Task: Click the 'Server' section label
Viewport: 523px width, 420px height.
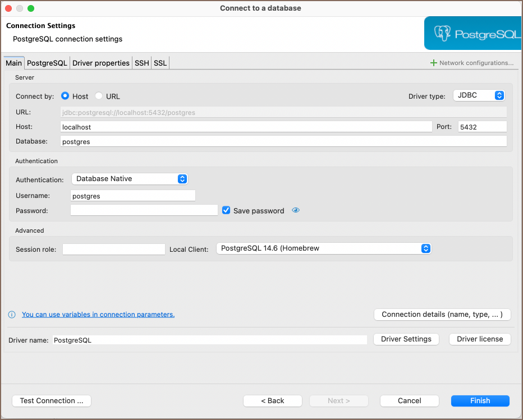Action: pyautogui.click(x=25, y=78)
